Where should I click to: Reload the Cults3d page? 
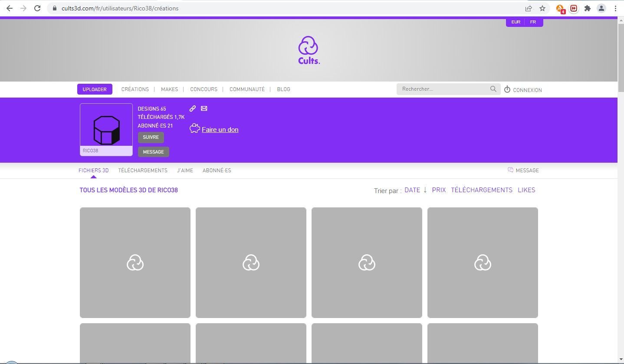tap(38, 8)
